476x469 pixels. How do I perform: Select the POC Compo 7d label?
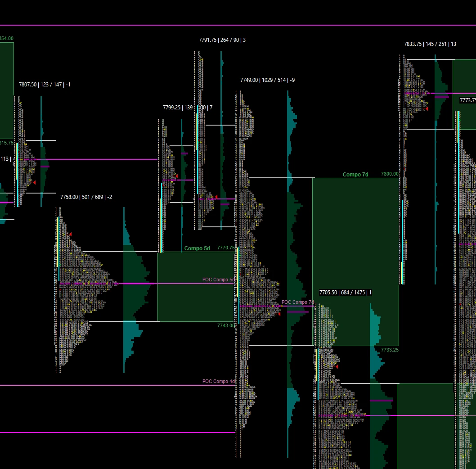click(298, 302)
